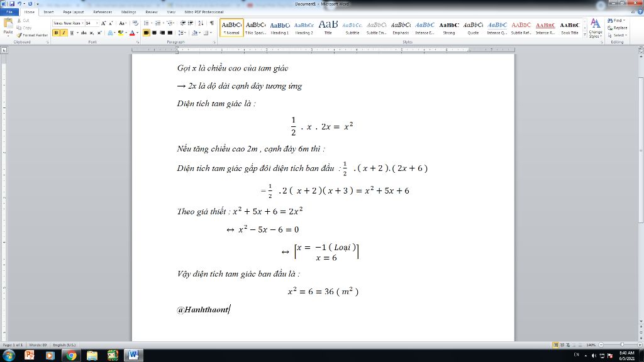The height and width of the screenshot is (362, 644).
Task: Apply the Title style
Action: click(x=328, y=28)
